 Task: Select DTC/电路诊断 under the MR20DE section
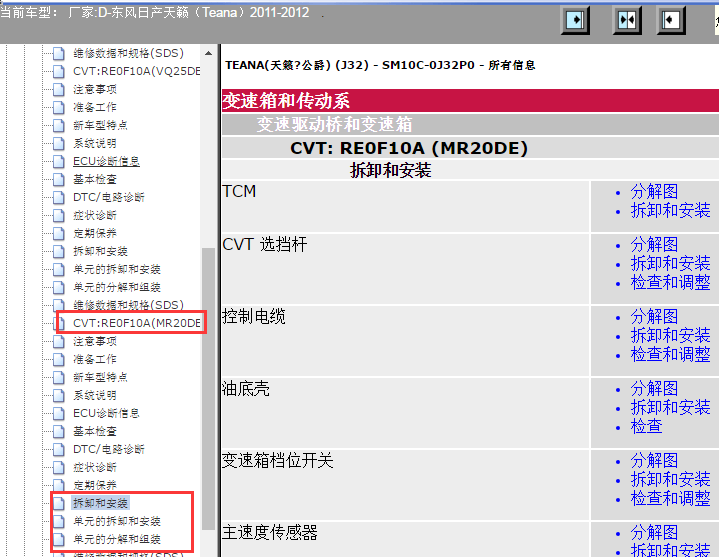click(109, 449)
